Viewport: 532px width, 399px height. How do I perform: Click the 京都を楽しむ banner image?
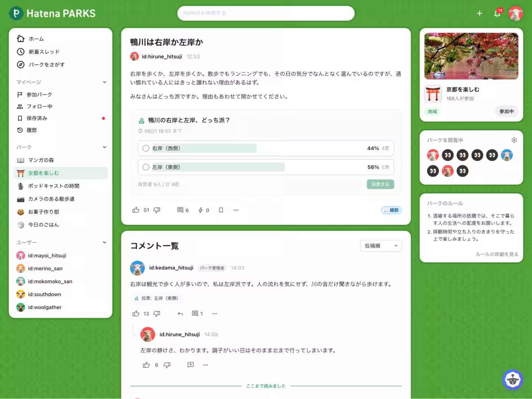tap(471, 56)
